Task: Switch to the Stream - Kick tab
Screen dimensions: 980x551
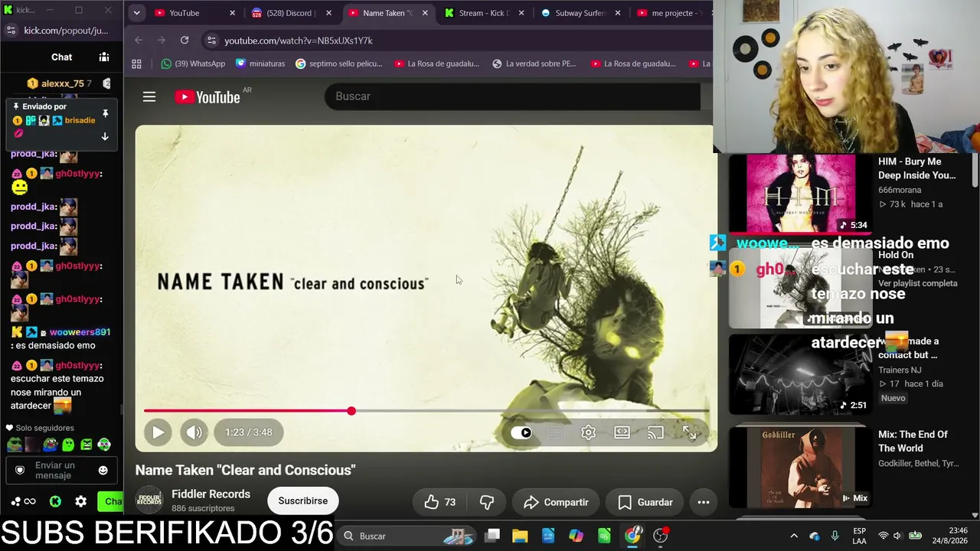Action: coord(484,13)
